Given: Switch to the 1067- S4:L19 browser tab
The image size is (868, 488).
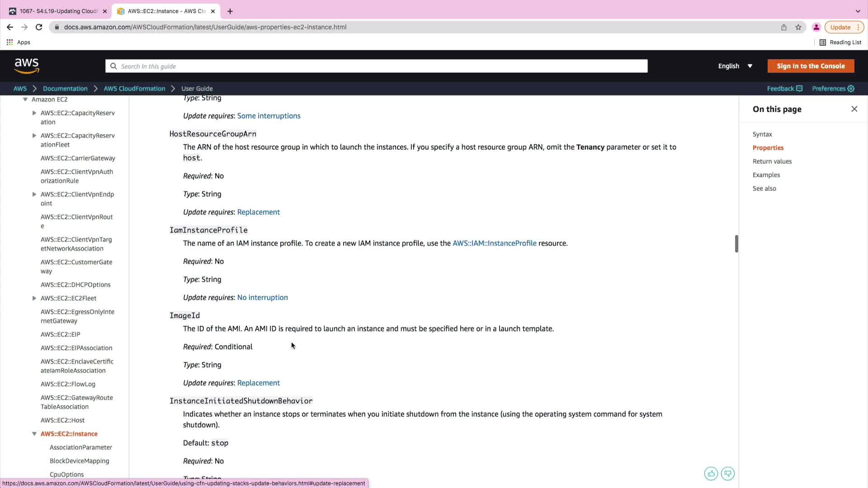Looking at the screenshot, I should [58, 11].
